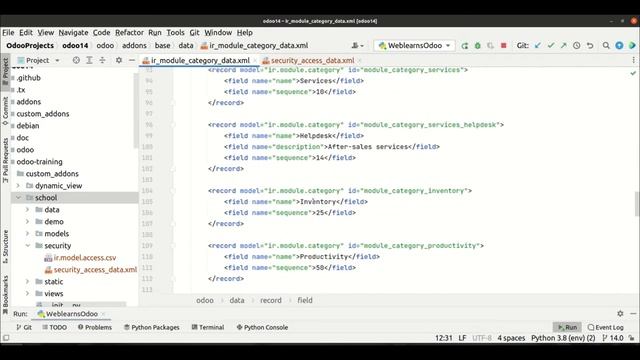Expand the static folder
Screen dimensions: 640x360
click(x=27, y=282)
